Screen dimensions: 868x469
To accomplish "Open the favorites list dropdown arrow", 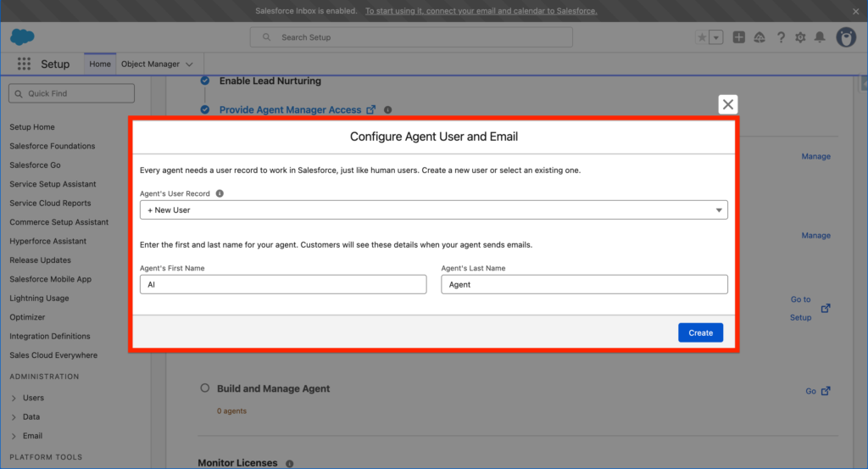I will [x=716, y=37].
